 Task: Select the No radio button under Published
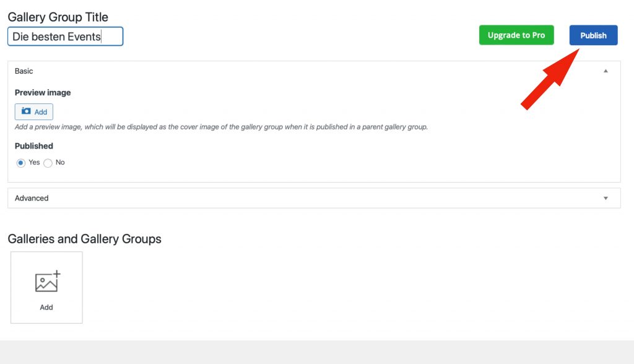click(x=48, y=163)
